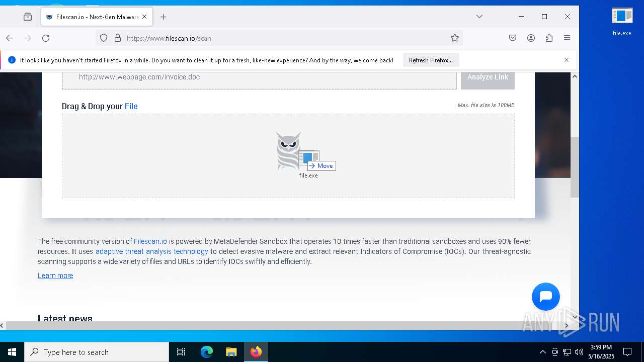Open the adaptive threat analysis technology link
Viewport: 644px width, 362px height.
coord(152,251)
